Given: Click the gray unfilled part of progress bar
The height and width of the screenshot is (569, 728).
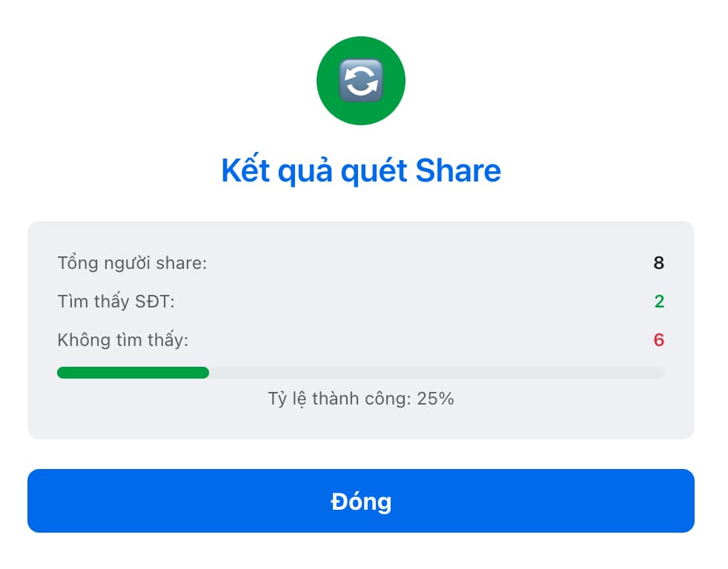Looking at the screenshot, I should point(436,373).
